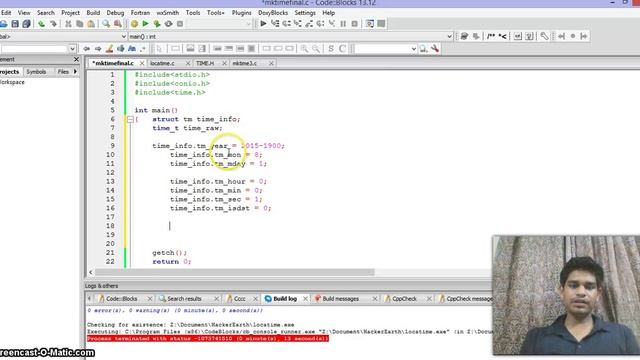Open the Symbols management tab
Image resolution: width=640 pixels, height=360 pixels.
click(x=36, y=71)
